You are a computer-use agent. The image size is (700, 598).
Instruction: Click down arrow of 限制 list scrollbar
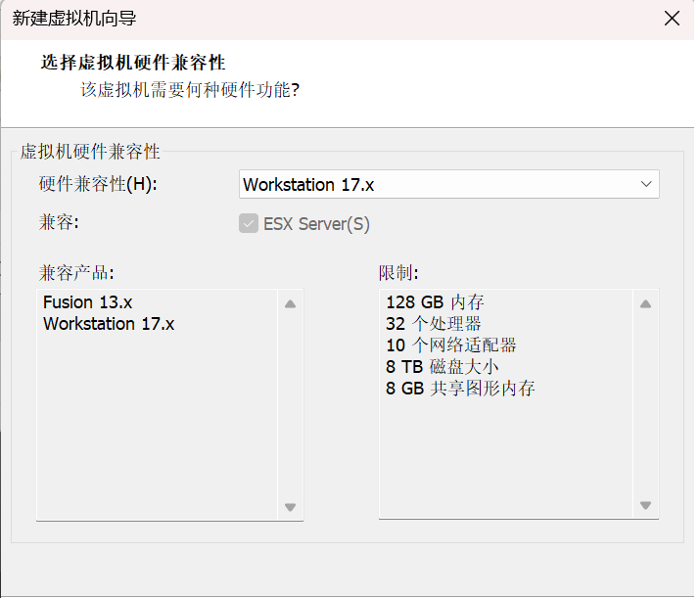[645, 505]
